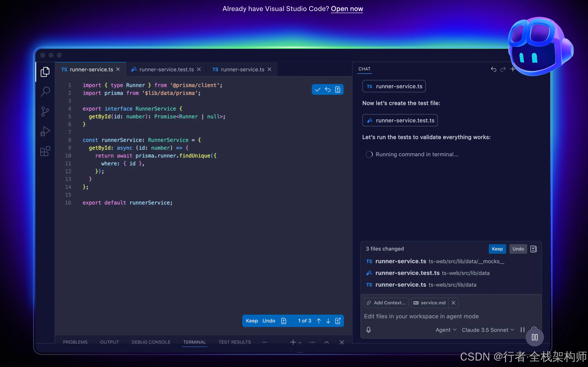The image size is (588, 367).
Task: Expand the new terminal launch profile chevron
Action: pos(300,342)
